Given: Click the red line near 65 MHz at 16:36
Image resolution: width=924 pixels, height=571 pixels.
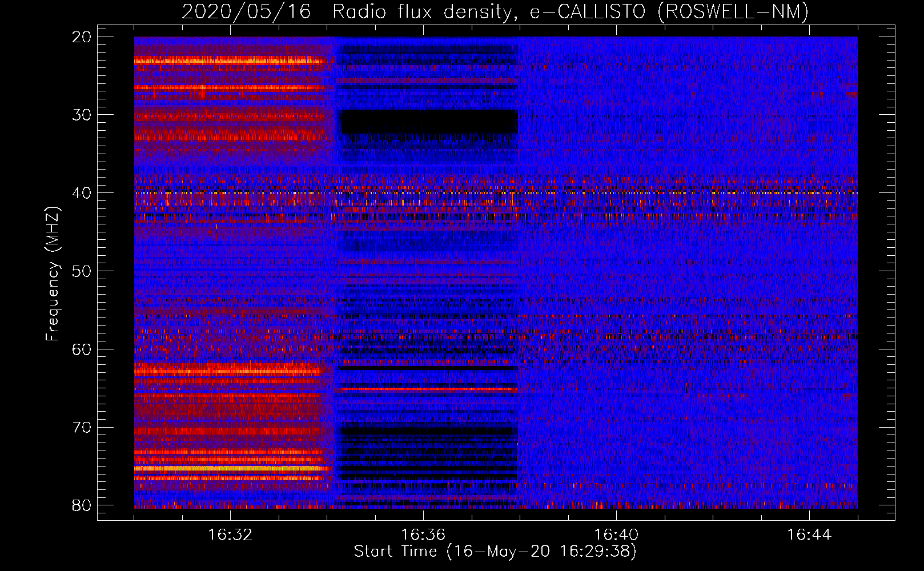Looking at the screenshot, I should 428,389.
